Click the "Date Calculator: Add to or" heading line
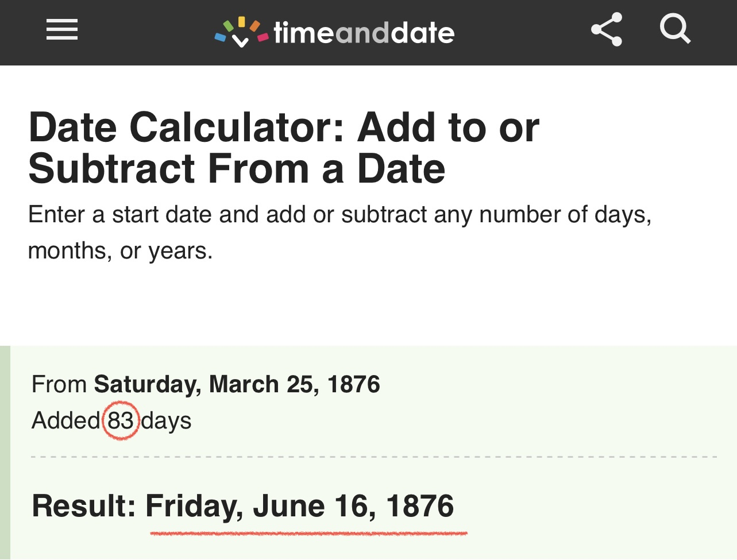This screenshot has height=560, width=737. click(x=284, y=127)
